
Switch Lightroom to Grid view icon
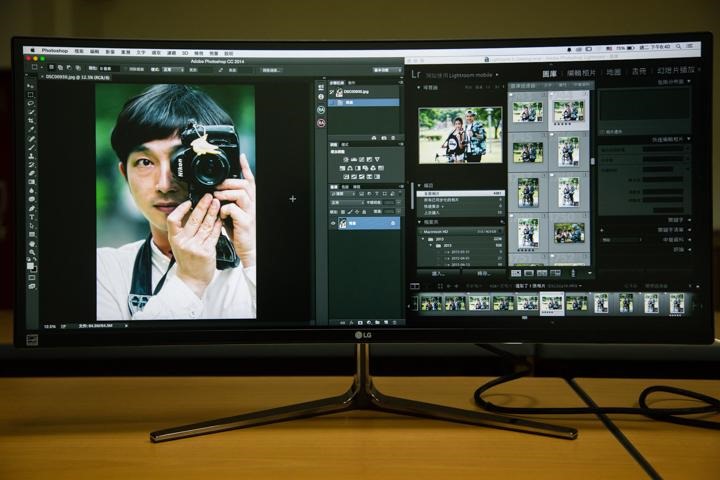[516, 273]
